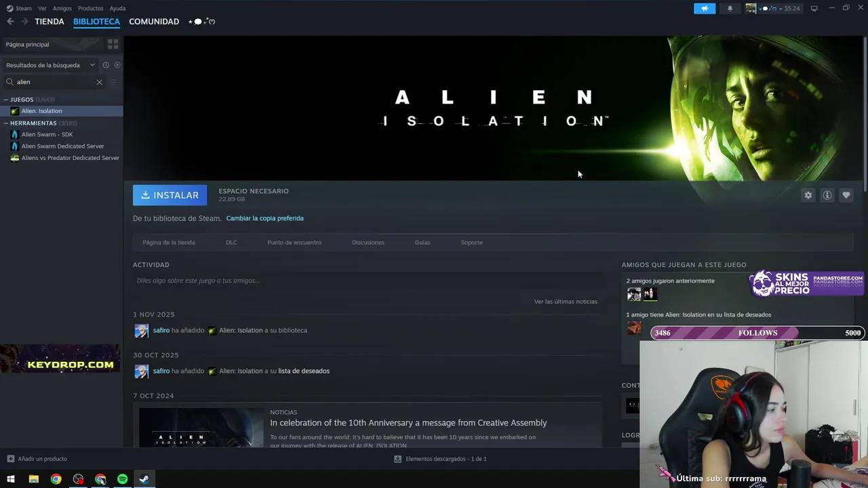This screenshot has width=868, height=488.
Task: Click the blue megaphone announcements button
Action: [705, 8]
